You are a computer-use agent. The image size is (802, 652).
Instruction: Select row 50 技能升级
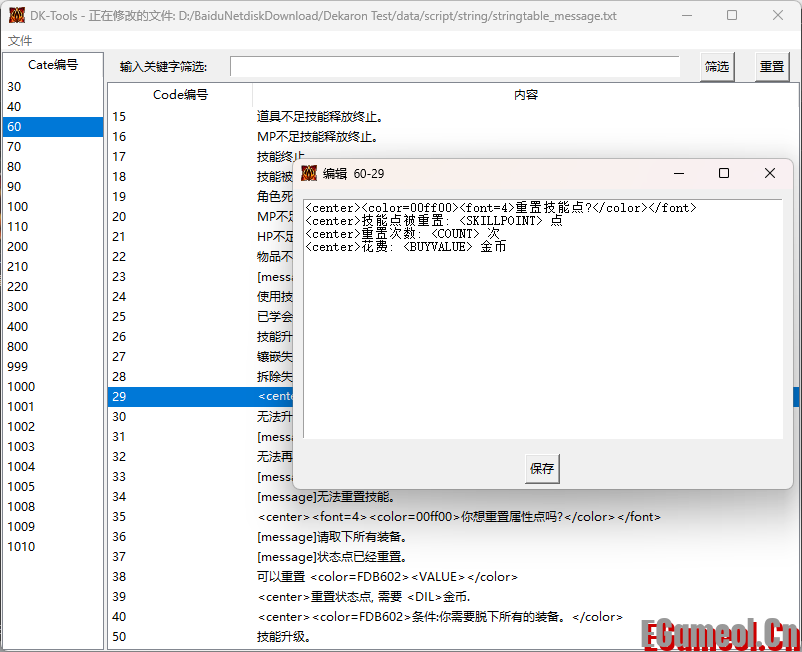(284, 637)
